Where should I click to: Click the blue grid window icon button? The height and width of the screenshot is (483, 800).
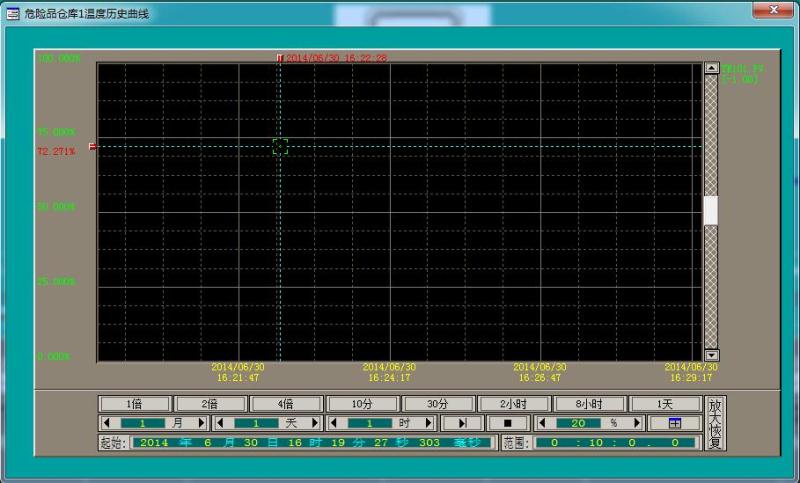pos(674,423)
